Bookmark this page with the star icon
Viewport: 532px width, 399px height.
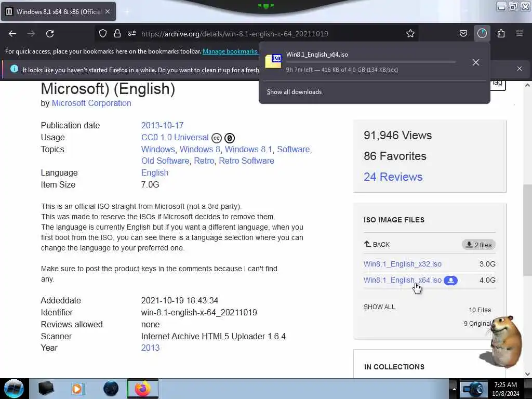tap(410, 34)
